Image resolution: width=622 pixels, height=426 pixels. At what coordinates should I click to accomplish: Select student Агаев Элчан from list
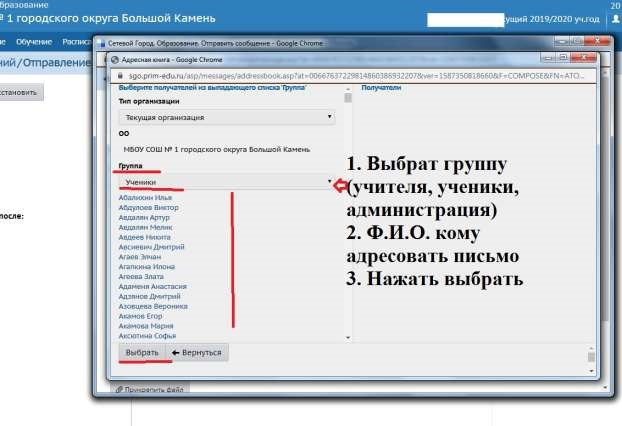pos(140,257)
